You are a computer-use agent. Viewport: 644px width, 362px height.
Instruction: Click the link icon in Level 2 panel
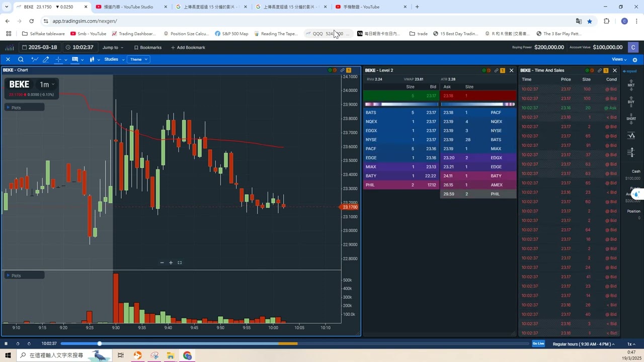tap(496, 70)
